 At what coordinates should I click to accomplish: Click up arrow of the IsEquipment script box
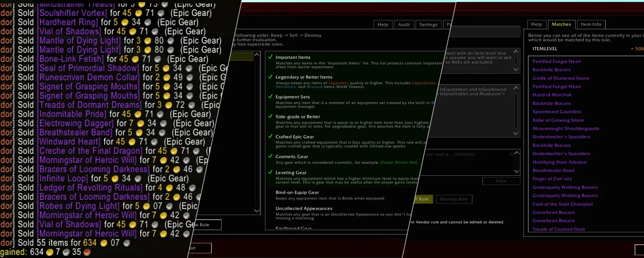pyautogui.click(x=516, y=88)
